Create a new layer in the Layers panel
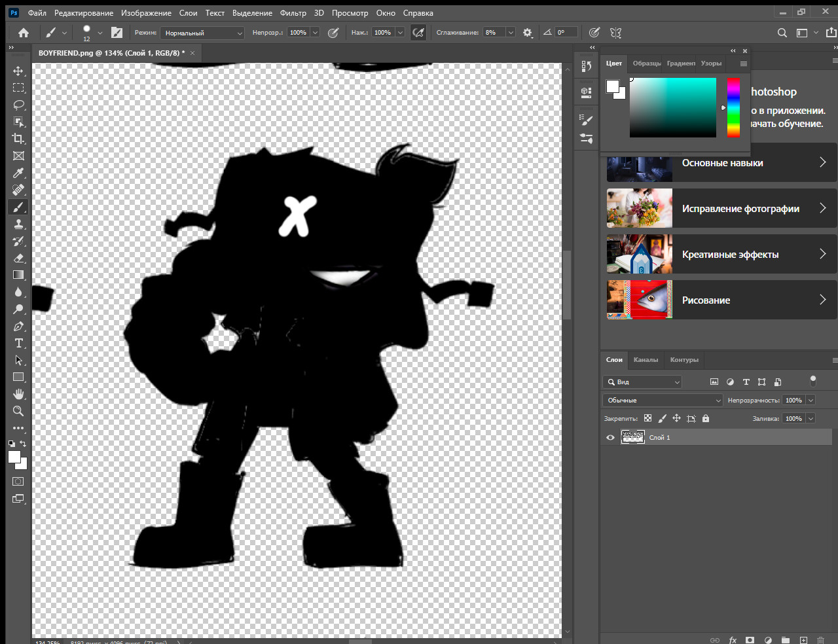838x644 pixels. pyautogui.click(x=803, y=639)
